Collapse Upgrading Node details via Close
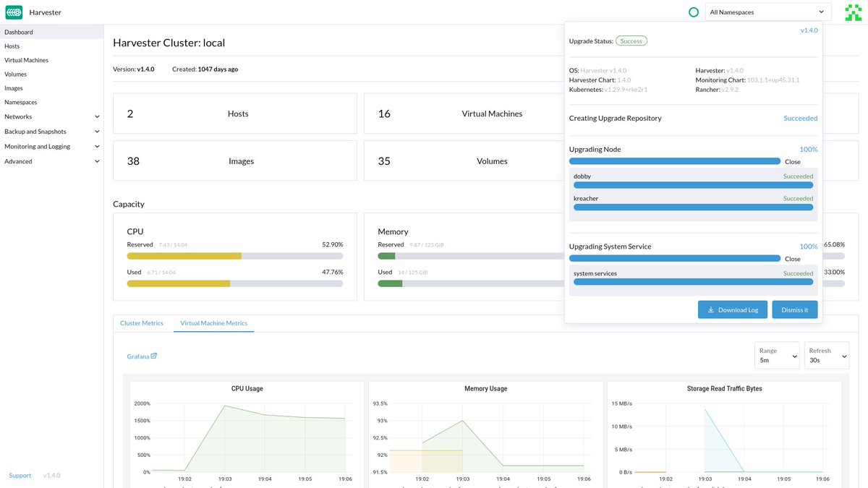 tap(793, 162)
